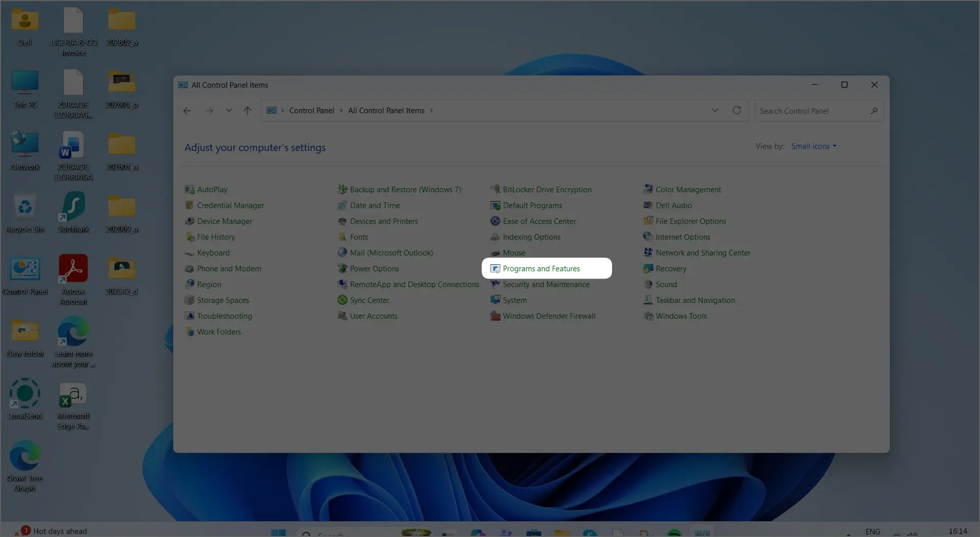This screenshot has width=980, height=537.
Task: Open the Troubleshooting link
Action: point(224,316)
